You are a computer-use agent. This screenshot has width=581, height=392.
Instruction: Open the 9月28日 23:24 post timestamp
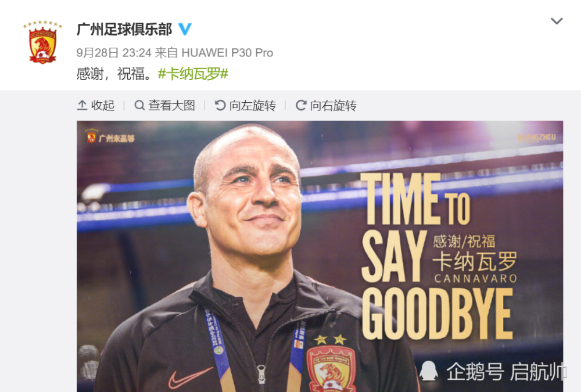pyautogui.click(x=114, y=53)
